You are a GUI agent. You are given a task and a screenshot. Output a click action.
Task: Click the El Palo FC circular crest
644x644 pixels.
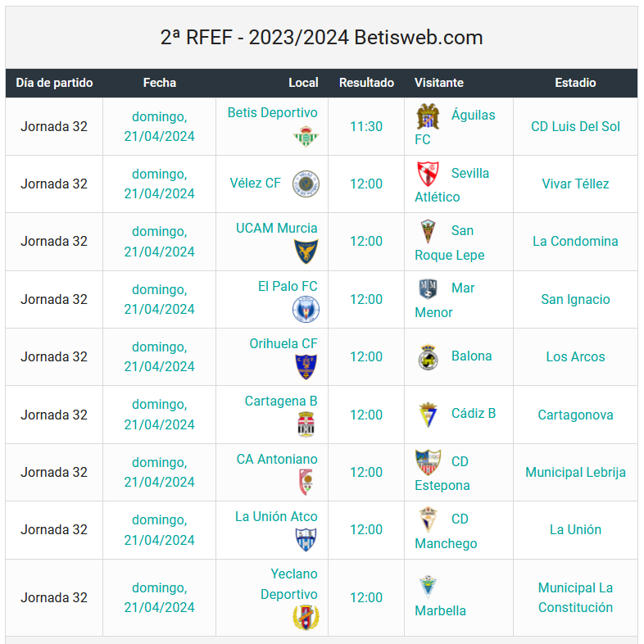306,309
